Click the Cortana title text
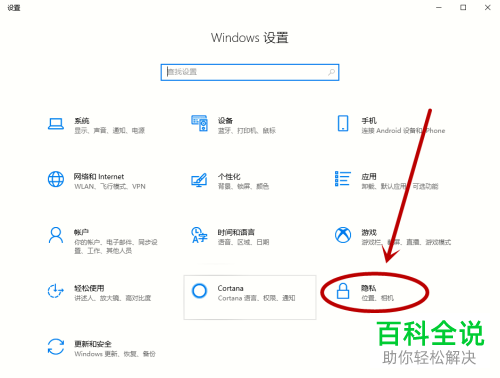Screen dimensions: 500x378 coord(231,288)
